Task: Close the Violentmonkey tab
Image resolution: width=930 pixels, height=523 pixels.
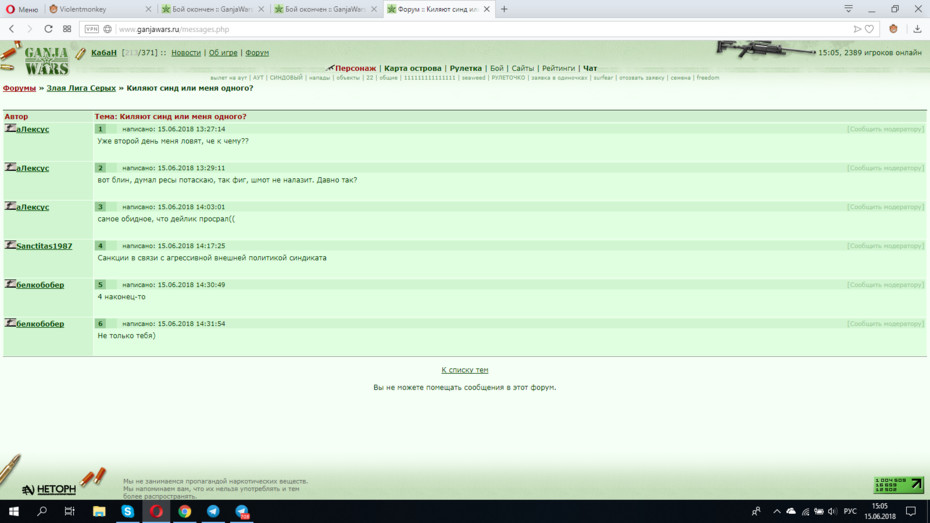Action: [148, 9]
